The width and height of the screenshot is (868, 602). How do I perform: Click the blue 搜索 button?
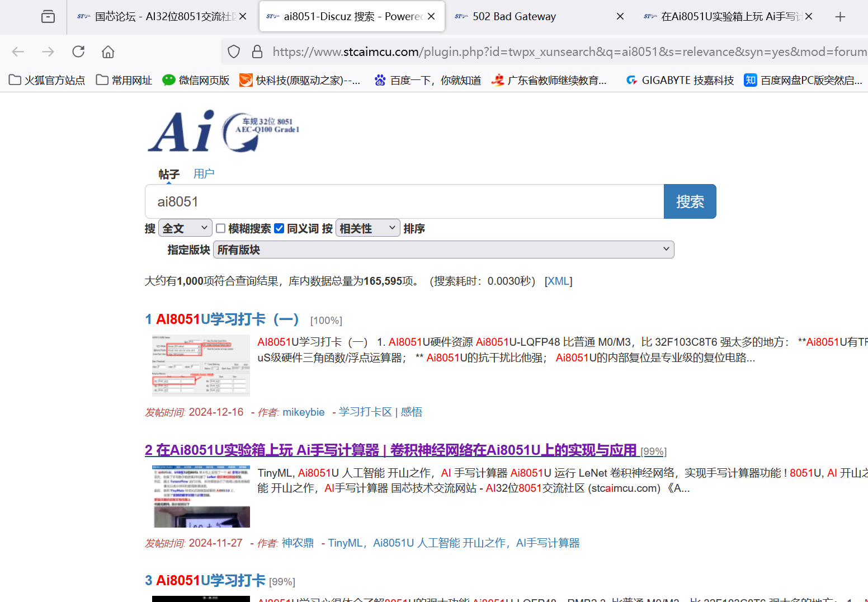690,201
